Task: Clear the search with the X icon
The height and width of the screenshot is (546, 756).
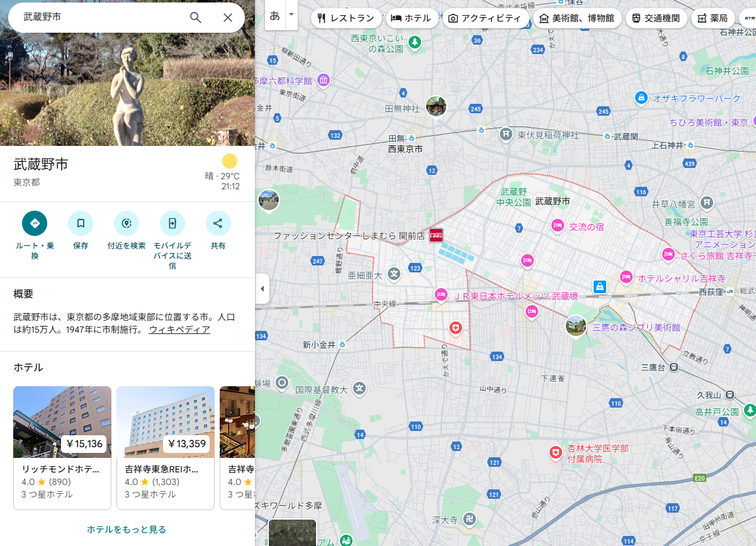Action: (x=228, y=18)
